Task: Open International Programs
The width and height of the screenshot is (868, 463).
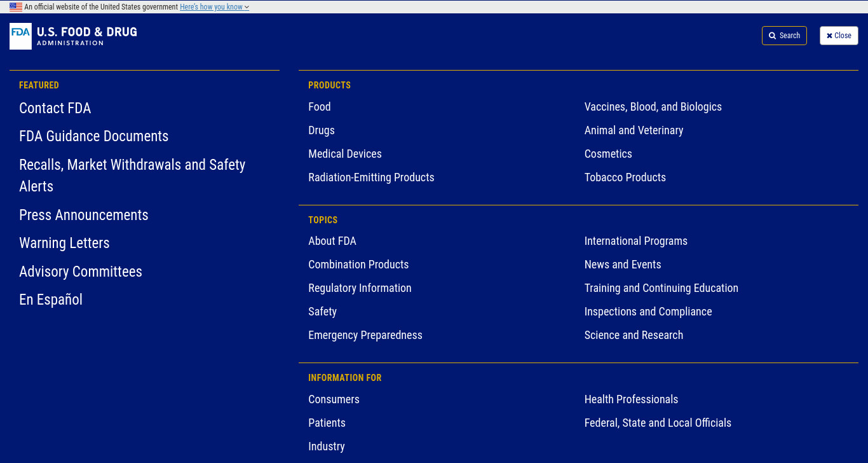Action: [x=636, y=241]
